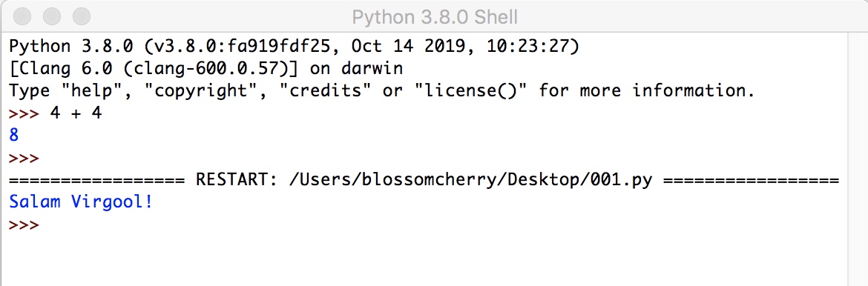
Task: Click the quoted word "credits"
Action: click(331, 90)
